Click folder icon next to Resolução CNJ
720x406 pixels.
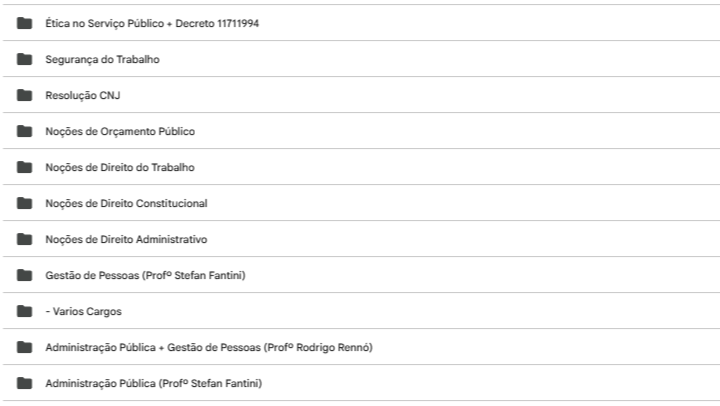click(x=24, y=95)
